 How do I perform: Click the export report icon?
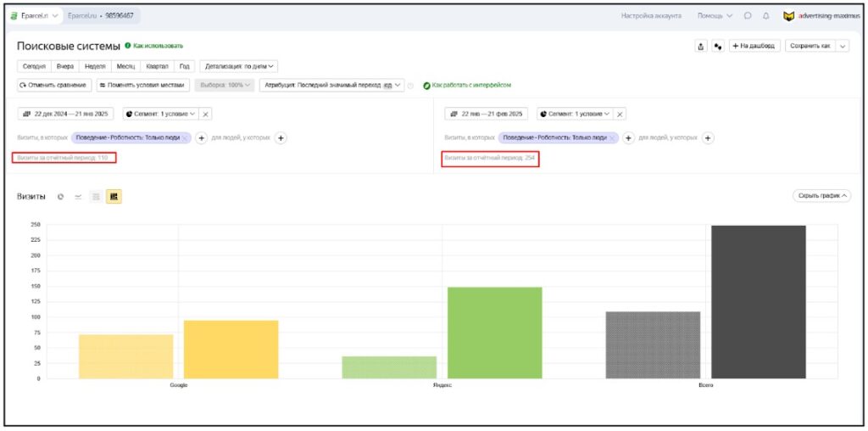pos(701,46)
